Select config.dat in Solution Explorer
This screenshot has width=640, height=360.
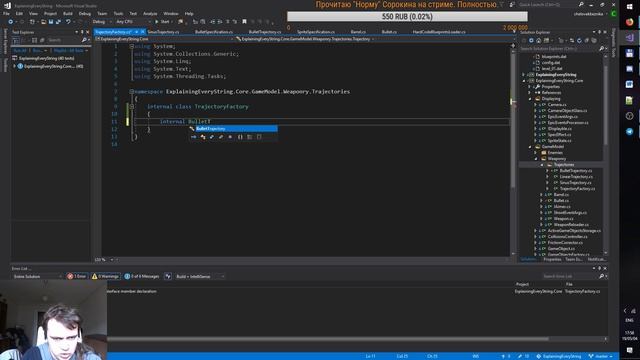pyautogui.click(x=551, y=62)
